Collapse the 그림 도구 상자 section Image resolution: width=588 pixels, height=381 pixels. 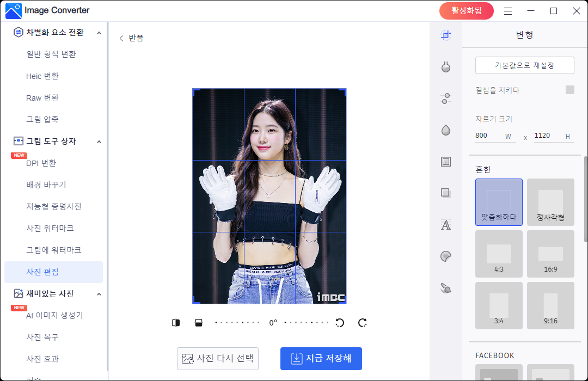click(99, 142)
